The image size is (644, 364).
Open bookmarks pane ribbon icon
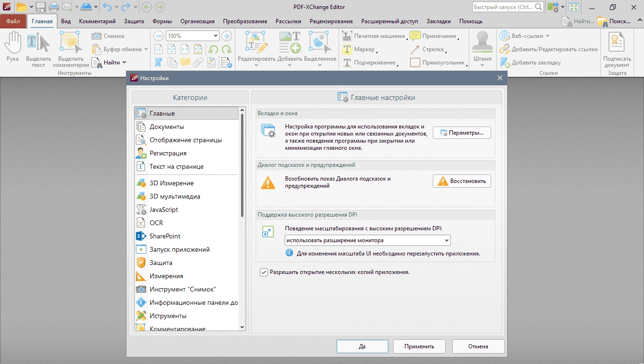coord(159,63)
